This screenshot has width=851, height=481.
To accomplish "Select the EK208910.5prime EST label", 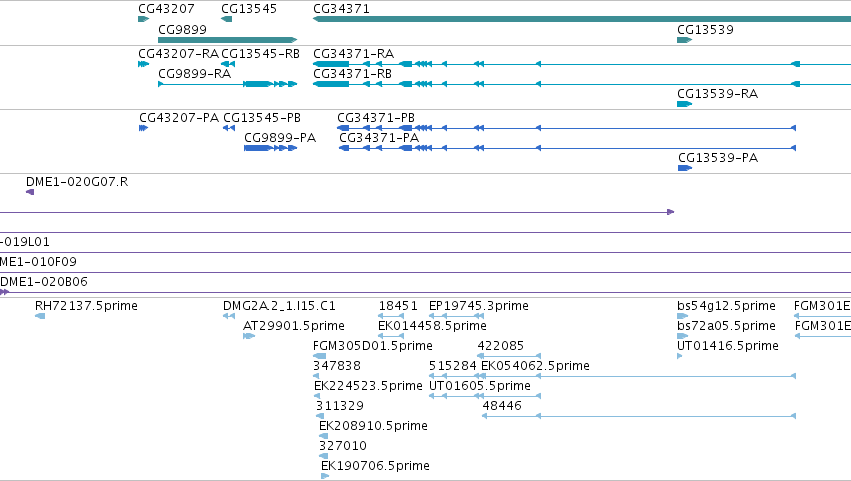I will point(373,426).
